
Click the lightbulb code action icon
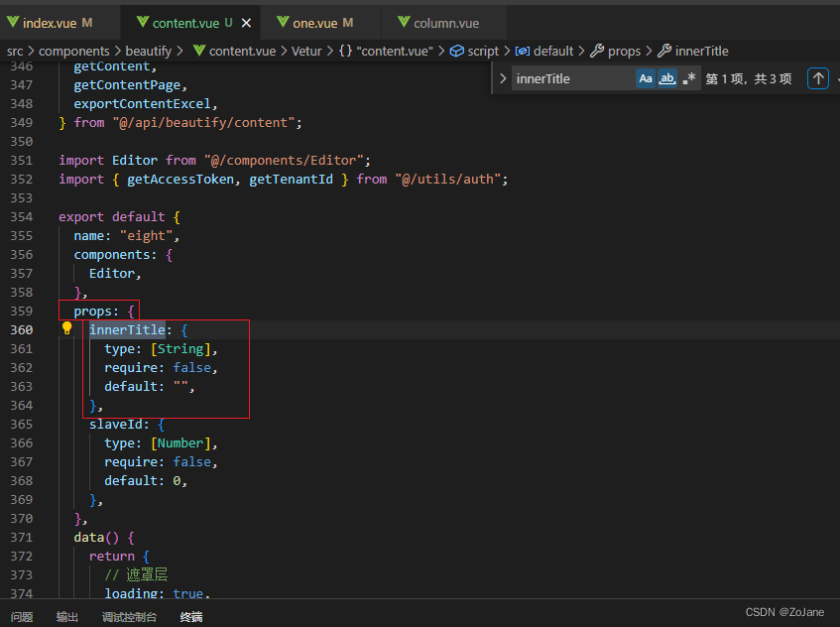pos(66,328)
